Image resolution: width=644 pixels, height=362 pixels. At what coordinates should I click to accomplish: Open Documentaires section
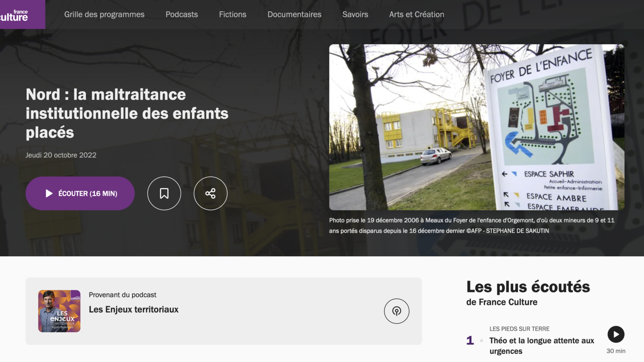pos(294,14)
